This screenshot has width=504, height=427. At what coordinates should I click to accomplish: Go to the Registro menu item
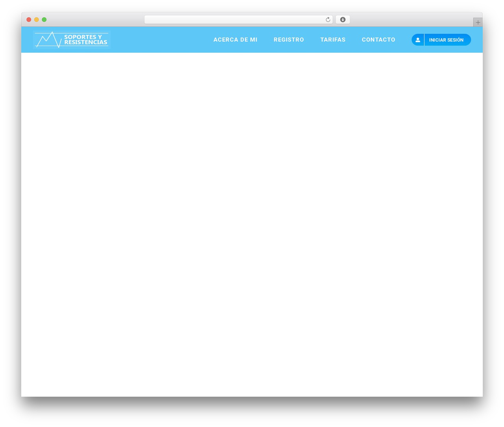[x=289, y=40]
